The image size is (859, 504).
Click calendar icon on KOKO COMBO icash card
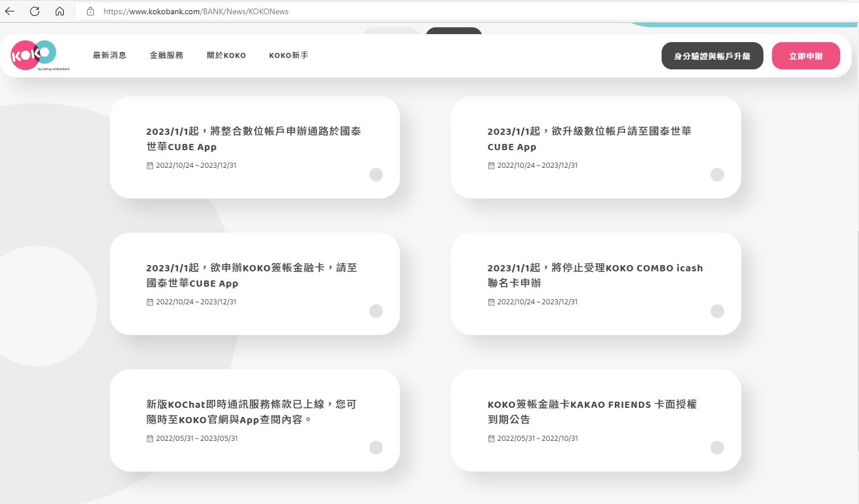click(491, 302)
